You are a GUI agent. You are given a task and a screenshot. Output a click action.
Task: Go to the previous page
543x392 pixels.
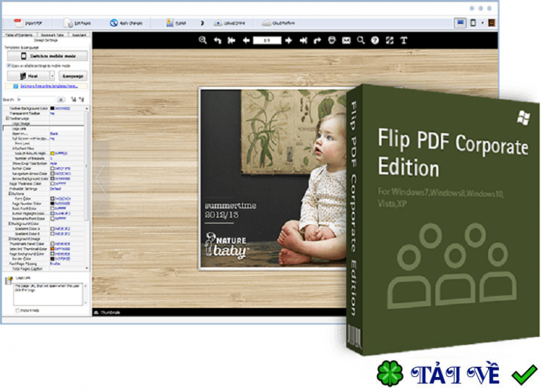(x=246, y=41)
